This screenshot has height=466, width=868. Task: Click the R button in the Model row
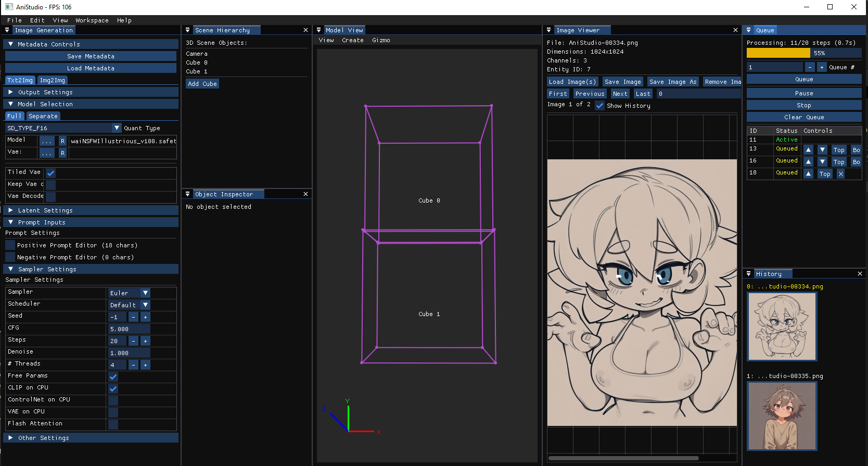(62, 141)
